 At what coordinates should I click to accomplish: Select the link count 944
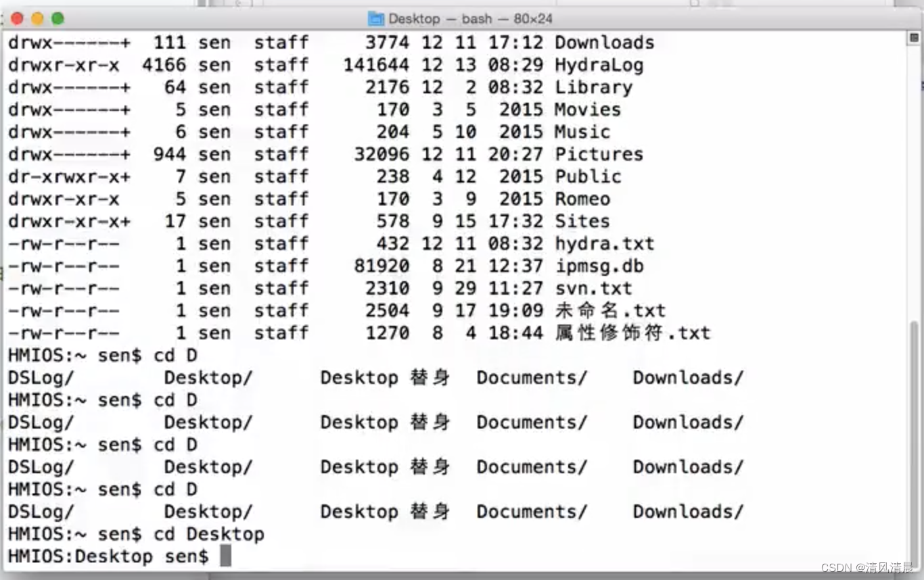tap(169, 154)
